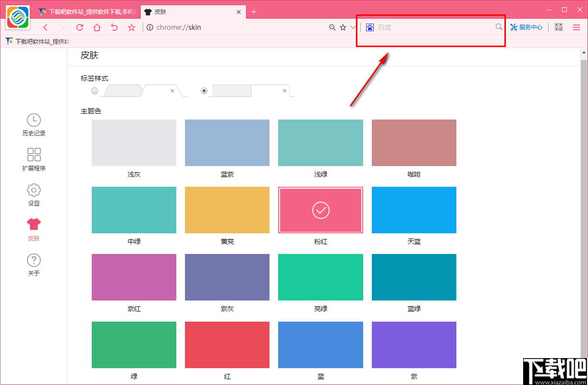Click the favorites star in toolbar
Screen dimensions: 588x385
[132, 27]
